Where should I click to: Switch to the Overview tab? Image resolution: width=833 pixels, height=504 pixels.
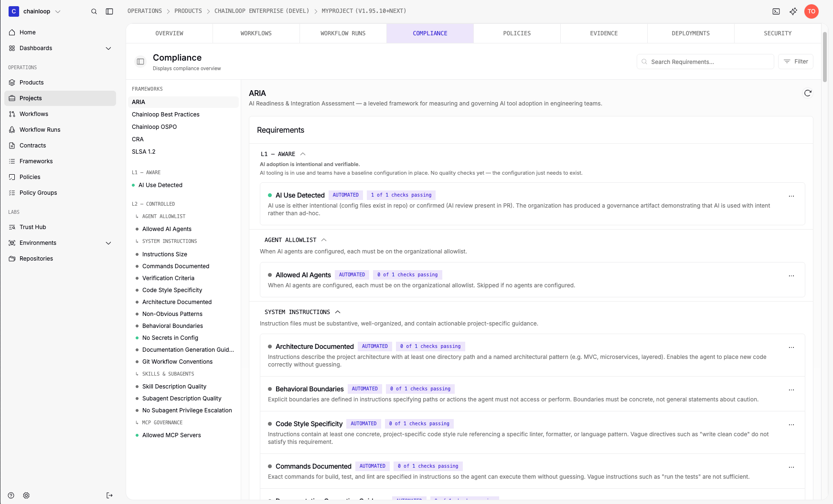point(170,33)
